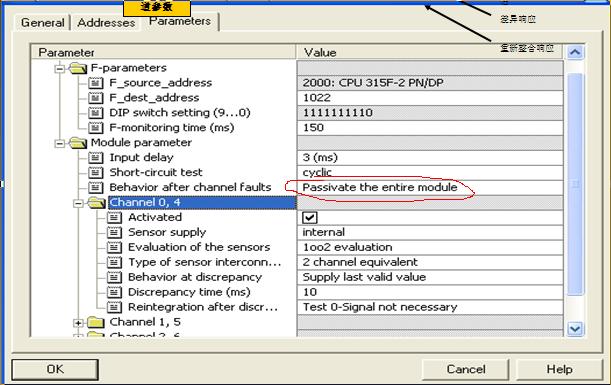Click the Cancel button
The height and width of the screenshot is (385, 611).
click(466, 369)
